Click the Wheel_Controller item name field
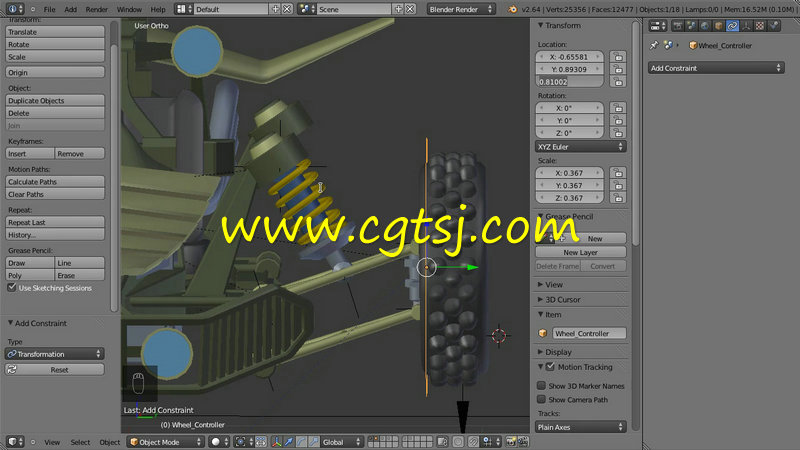This screenshot has width=800, height=450. tap(588, 333)
